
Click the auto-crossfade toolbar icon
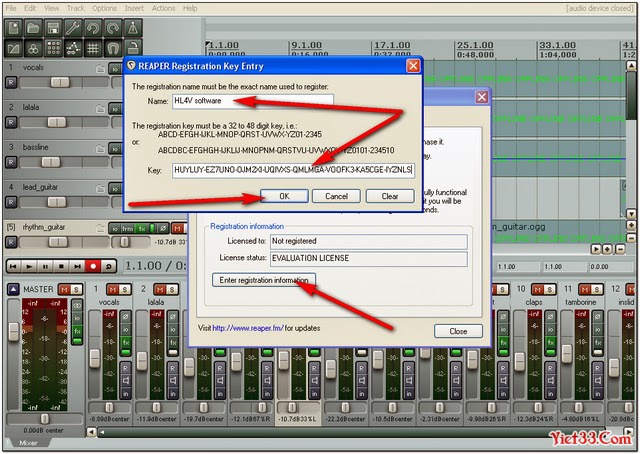point(14,48)
